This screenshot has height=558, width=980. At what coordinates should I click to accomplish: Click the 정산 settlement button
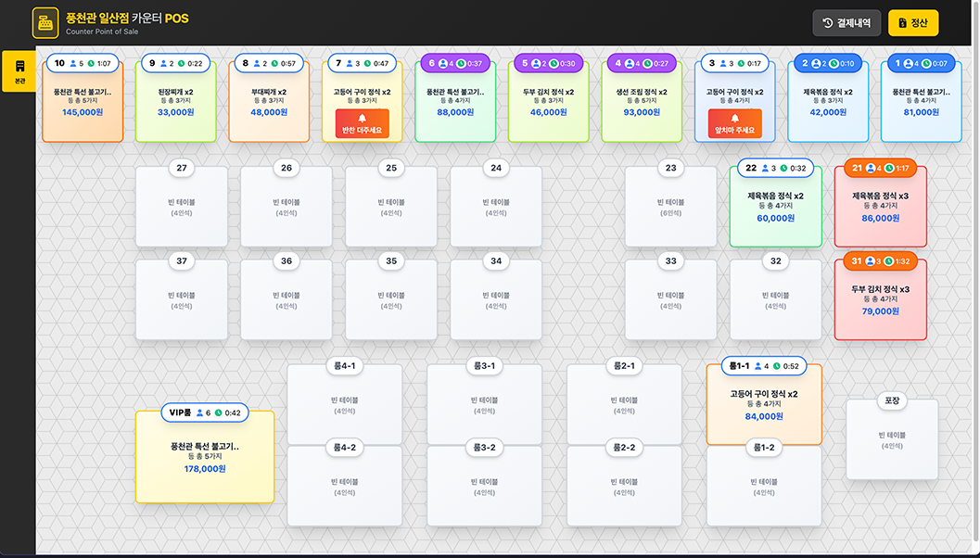(x=912, y=23)
